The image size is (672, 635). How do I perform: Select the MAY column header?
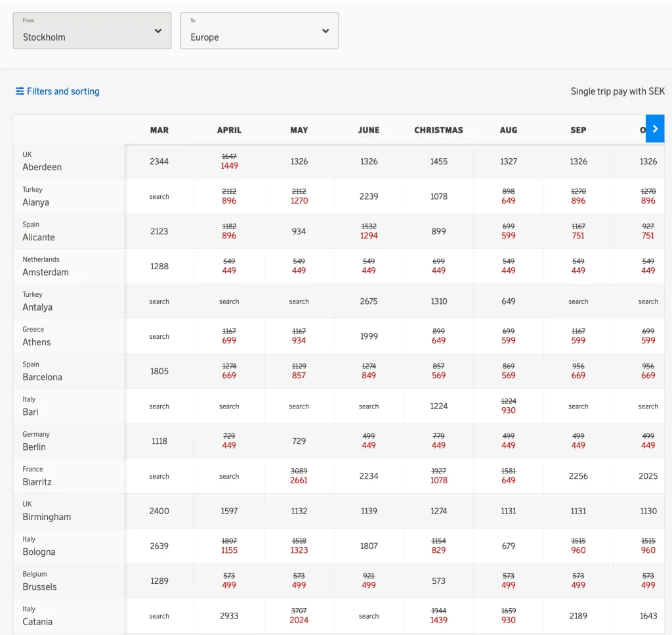(299, 130)
